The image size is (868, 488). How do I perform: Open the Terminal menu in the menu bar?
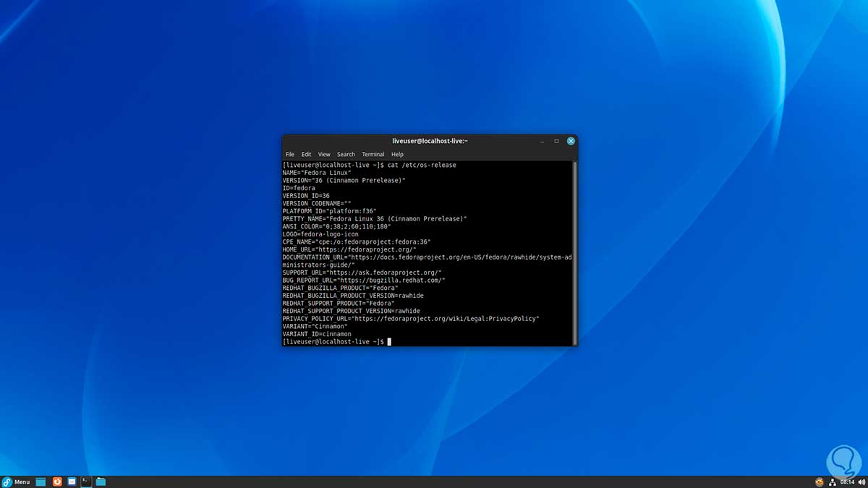[373, 154]
